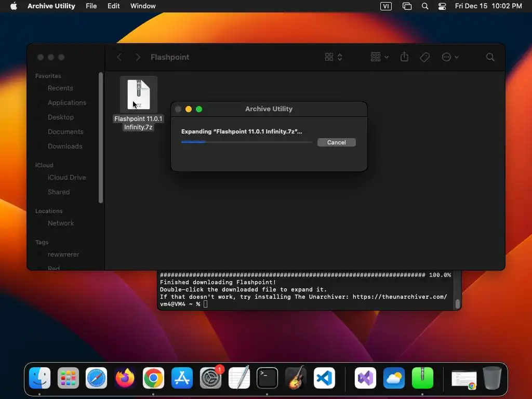Screen dimensions: 532x399
Task: Open Visual Studio from the Dock
Action: click(365, 378)
